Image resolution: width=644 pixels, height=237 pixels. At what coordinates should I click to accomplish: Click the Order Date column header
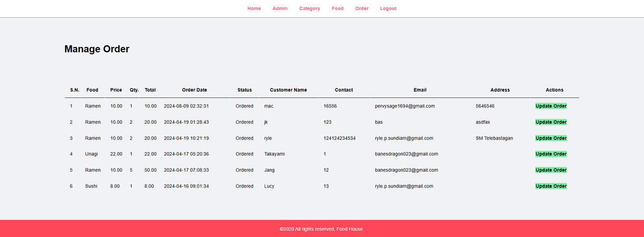194,90
